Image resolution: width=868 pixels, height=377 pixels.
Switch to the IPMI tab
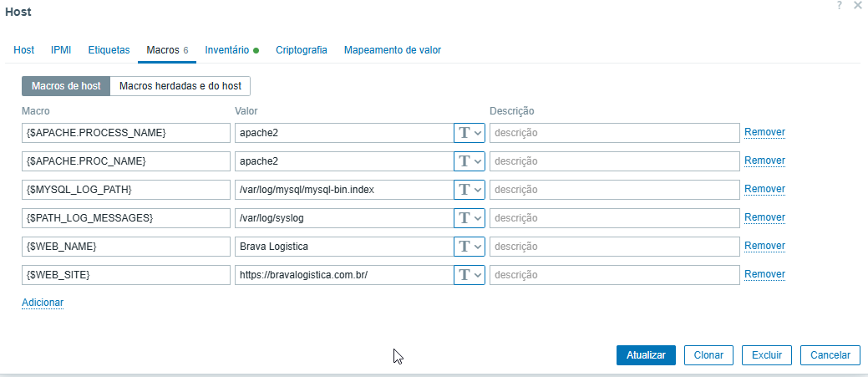click(x=61, y=50)
